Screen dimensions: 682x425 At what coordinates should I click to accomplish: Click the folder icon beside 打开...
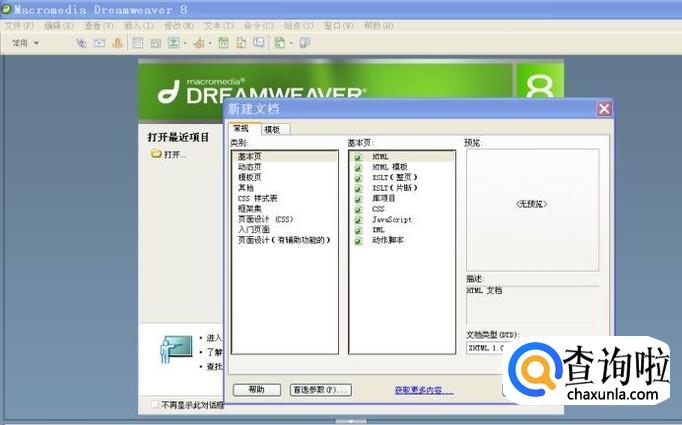pyautogui.click(x=156, y=154)
